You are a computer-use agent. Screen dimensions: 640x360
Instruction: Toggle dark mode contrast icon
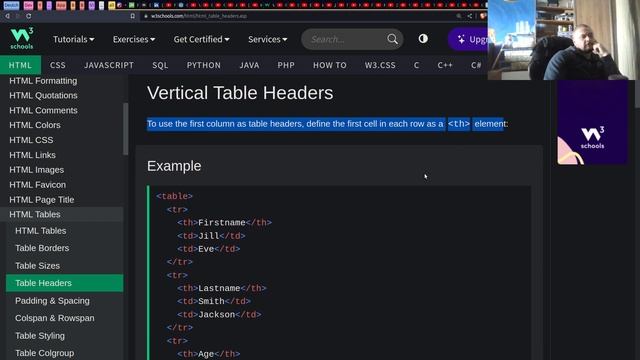tap(423, 39)
